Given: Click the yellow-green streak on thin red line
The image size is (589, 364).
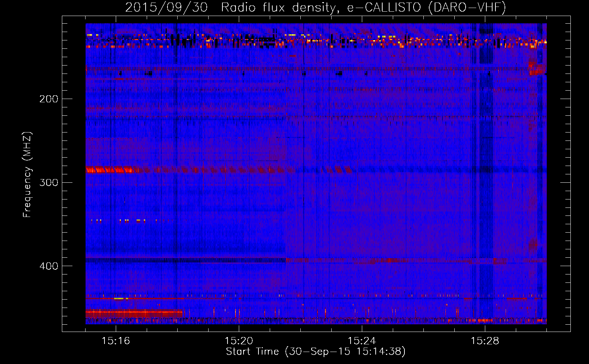Looking at the screenshot, I should [119, 298].
